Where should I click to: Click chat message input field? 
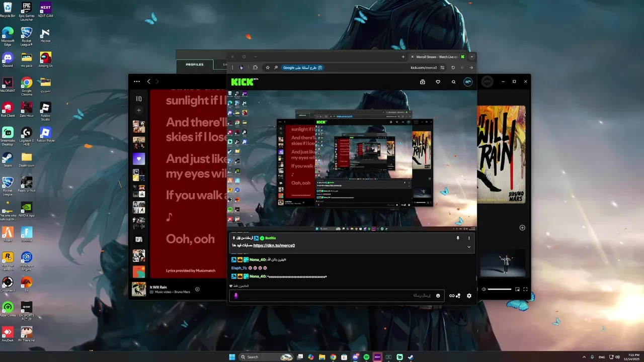pos(336,296)
